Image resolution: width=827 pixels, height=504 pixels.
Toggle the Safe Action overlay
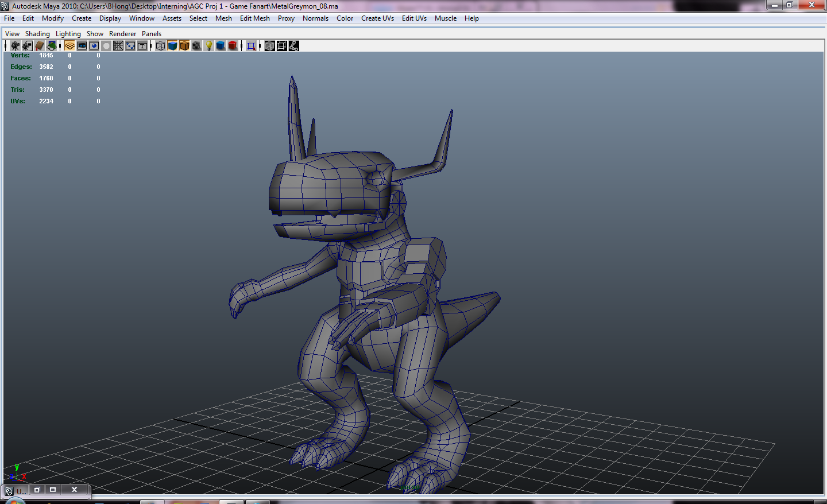(130, 46)
